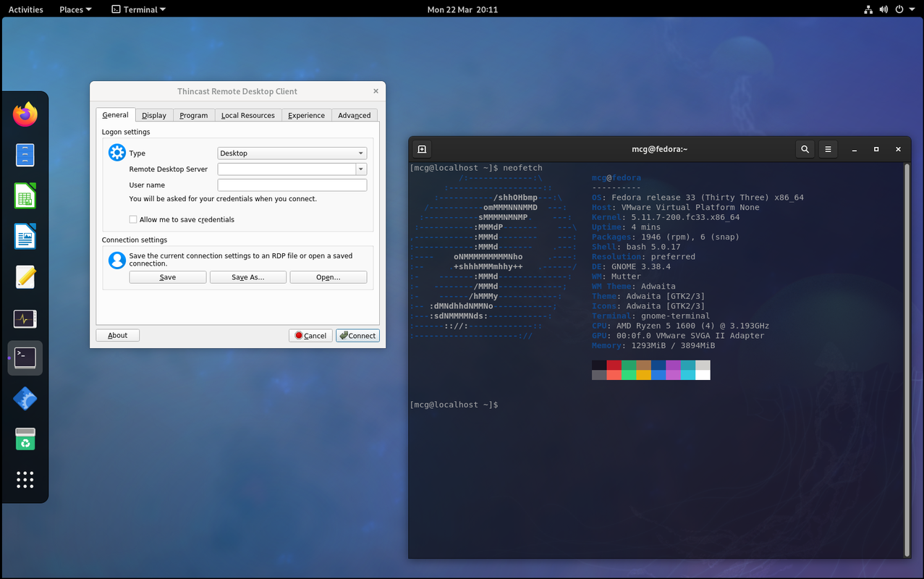Expand the Type dropdown set to Desktop
924x579 pixels.
(x=292, y=153)
